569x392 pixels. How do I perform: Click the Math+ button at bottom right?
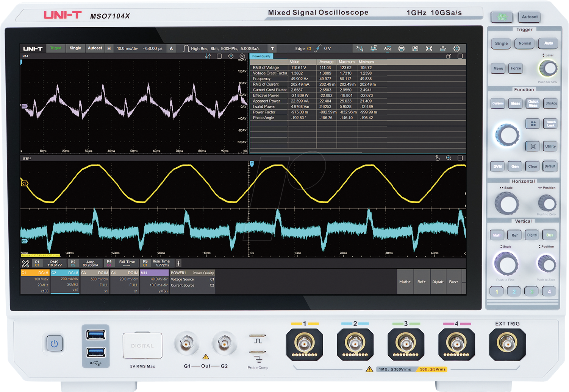(405, 282)
